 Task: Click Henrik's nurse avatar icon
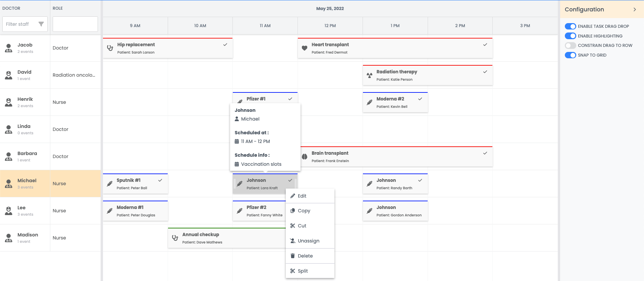pyautogui.click(x=9, y=102)
